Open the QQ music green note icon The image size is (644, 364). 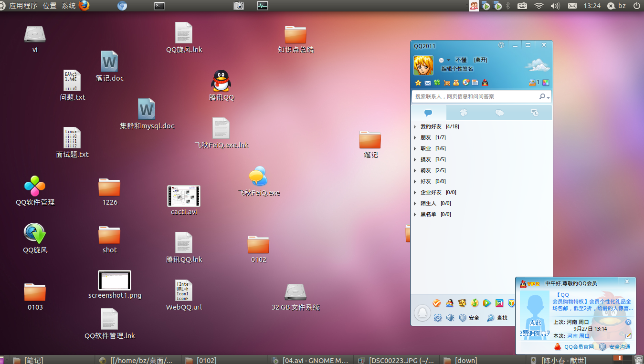pos(474,303)
